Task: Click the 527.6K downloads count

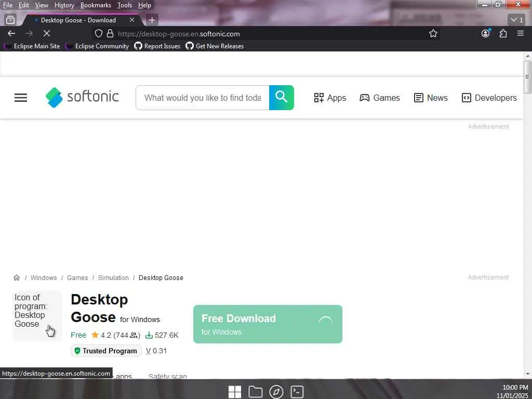Action: tap(162, 335)
